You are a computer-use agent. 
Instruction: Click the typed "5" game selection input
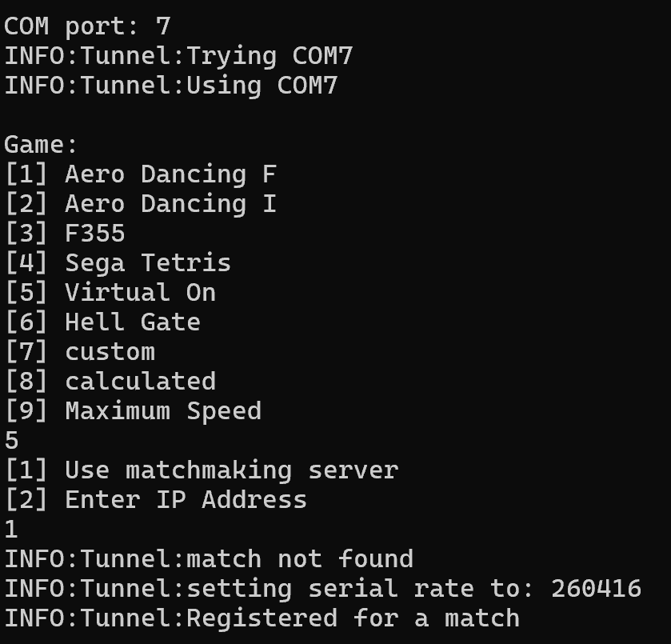[x=11, y=441]
